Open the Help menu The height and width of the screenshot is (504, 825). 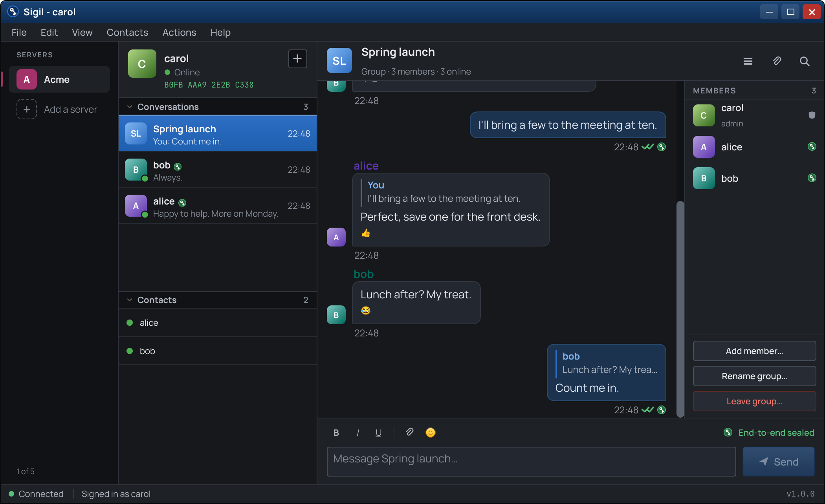coord(220,32)
